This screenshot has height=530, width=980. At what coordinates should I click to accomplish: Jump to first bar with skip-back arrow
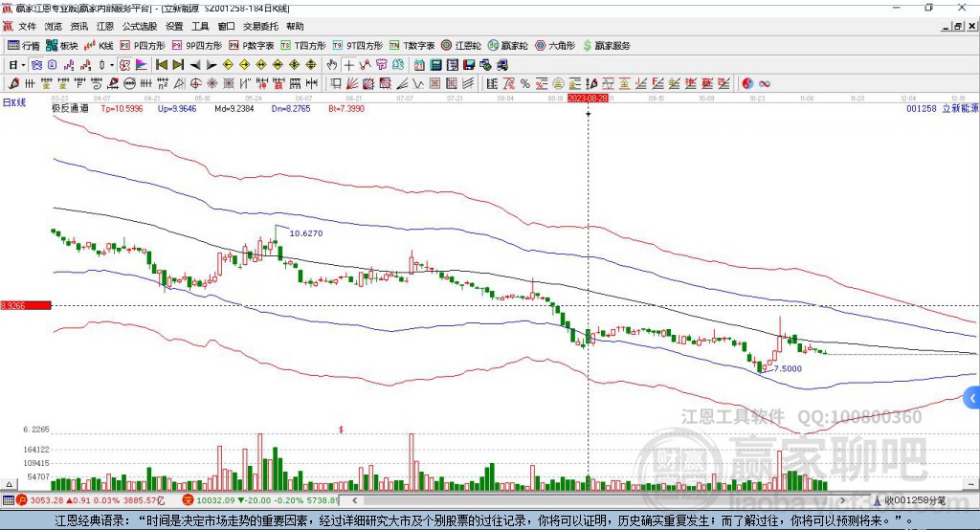[x=162, y=65]
